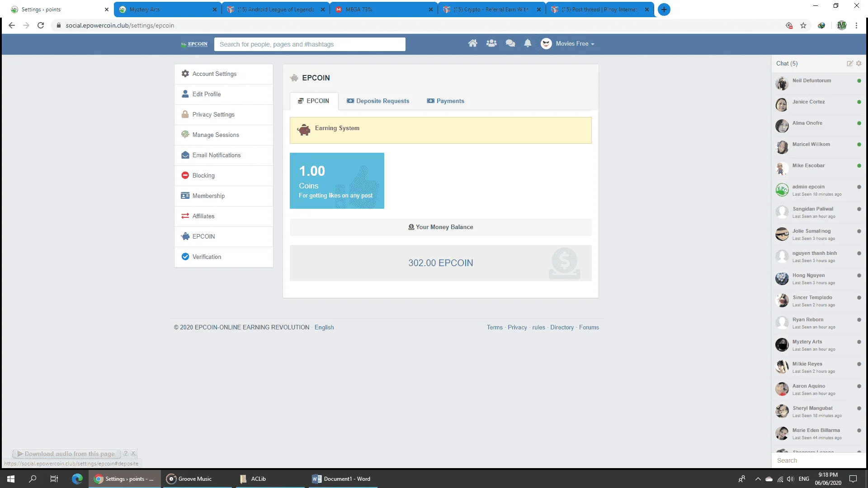
Task: Open chat with Hong Nguyen
Action: [819, 278]
